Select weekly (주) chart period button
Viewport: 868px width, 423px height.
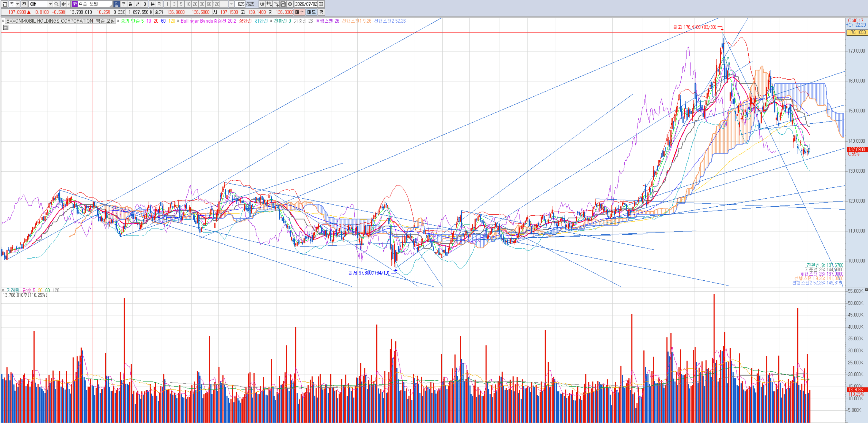[x=124, y=4]
